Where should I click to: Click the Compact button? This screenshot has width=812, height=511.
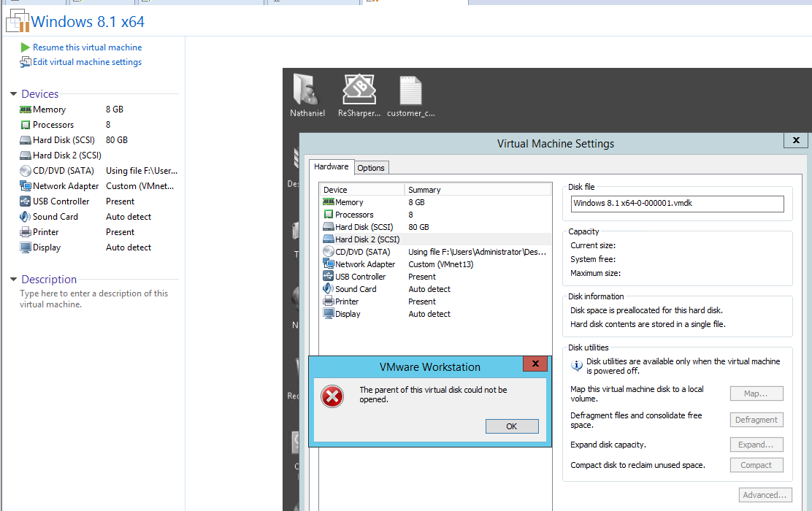coord(756,465)
